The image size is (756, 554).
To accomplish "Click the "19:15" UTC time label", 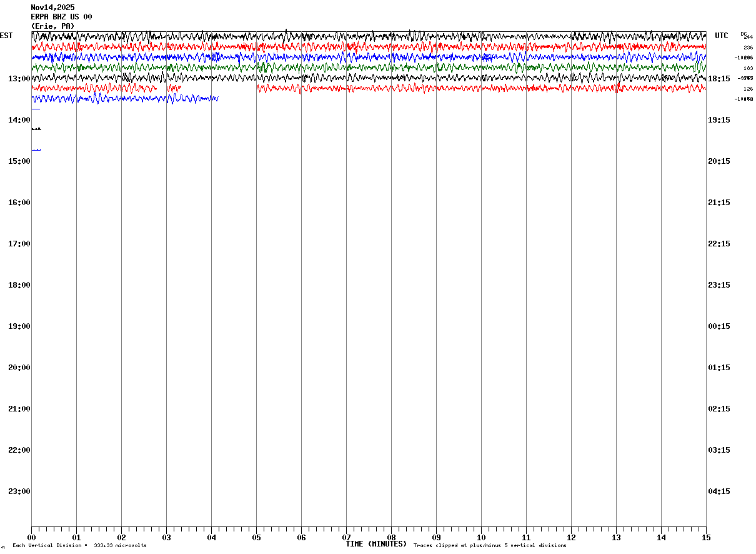I will 719,120.
